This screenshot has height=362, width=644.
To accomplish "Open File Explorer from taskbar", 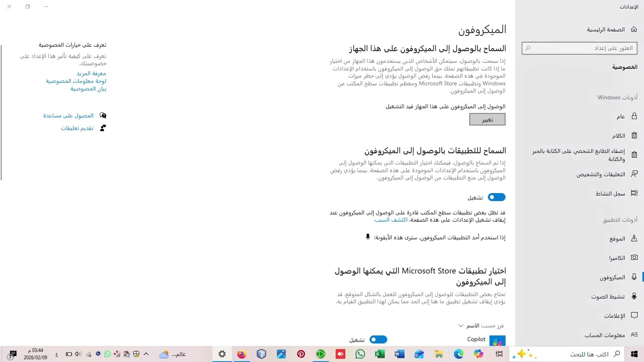I will (x=439, y=354).
